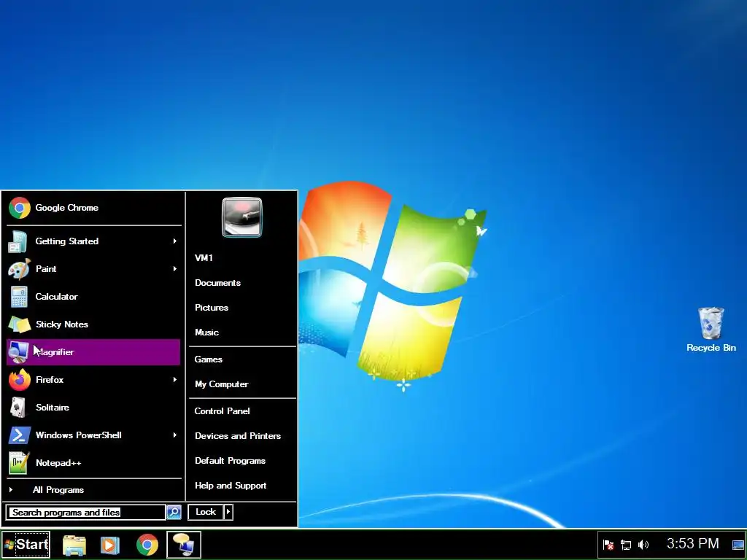Open Chrome from the taskbar

147,545
